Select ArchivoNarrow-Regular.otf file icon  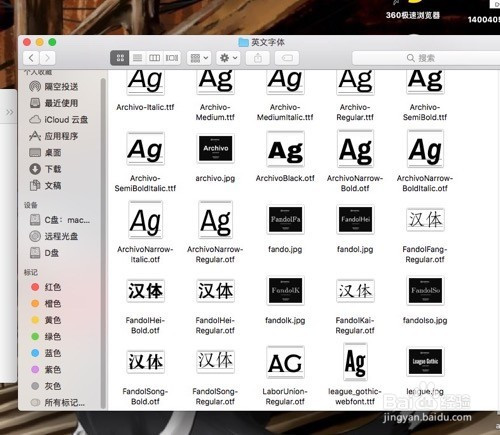click(x=215, y=220)
